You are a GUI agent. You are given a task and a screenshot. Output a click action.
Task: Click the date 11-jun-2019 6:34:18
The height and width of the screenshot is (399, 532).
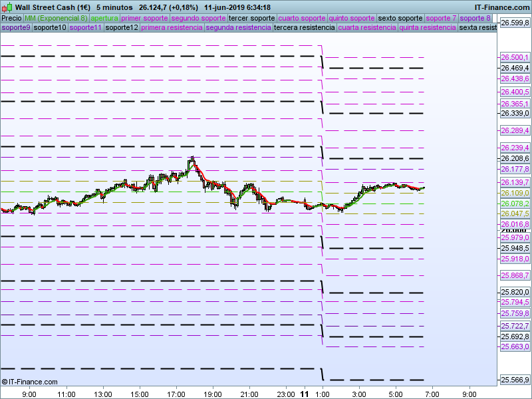pos(237,7)
